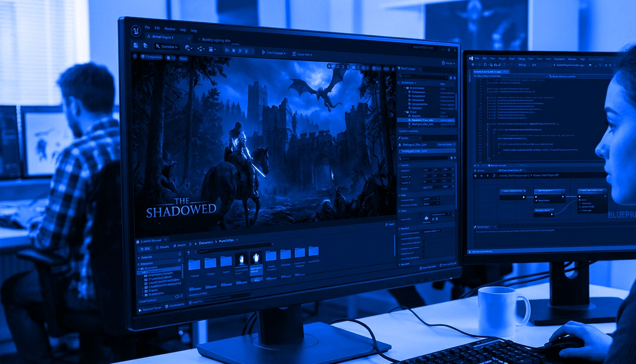Open the asset picker dropdown beside the Details thumbnail
The height and width of the screenshot is (364, 636).
[441, 214]
